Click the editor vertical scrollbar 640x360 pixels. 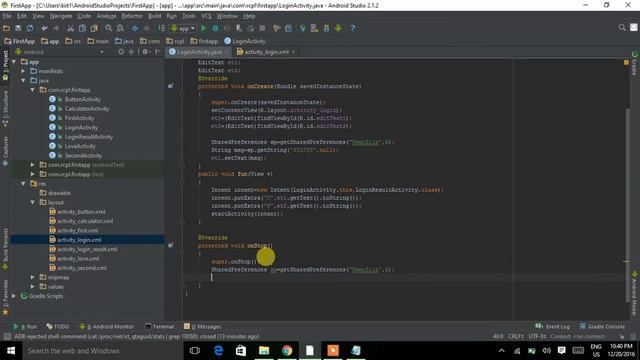[x=627, y=204]
